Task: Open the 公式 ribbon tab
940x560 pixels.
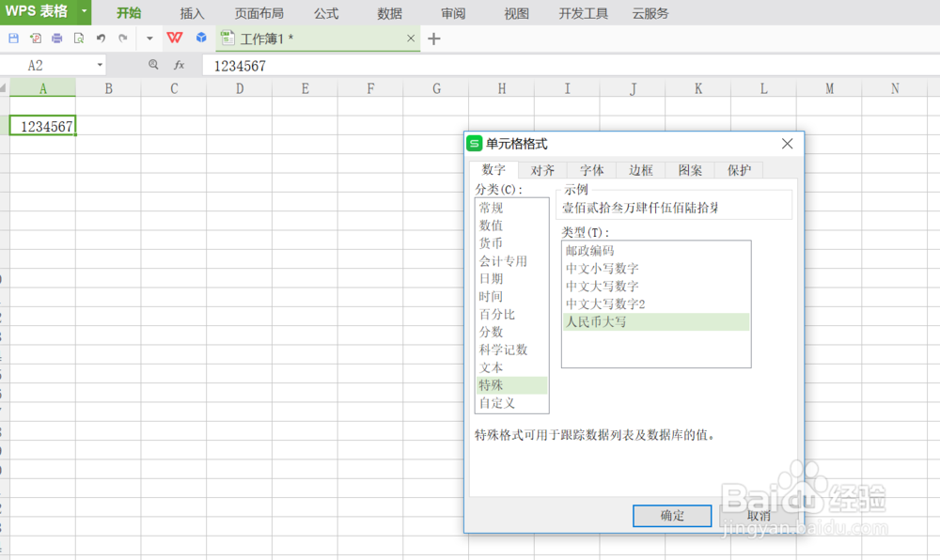Action: tap(326, 13)
